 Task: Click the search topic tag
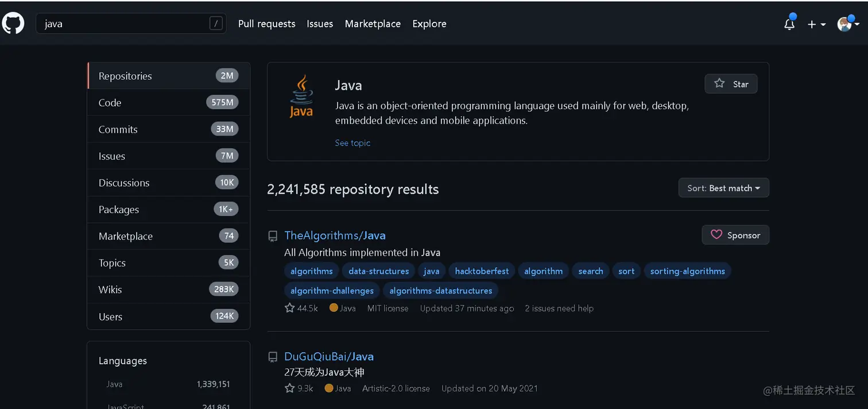591,271
